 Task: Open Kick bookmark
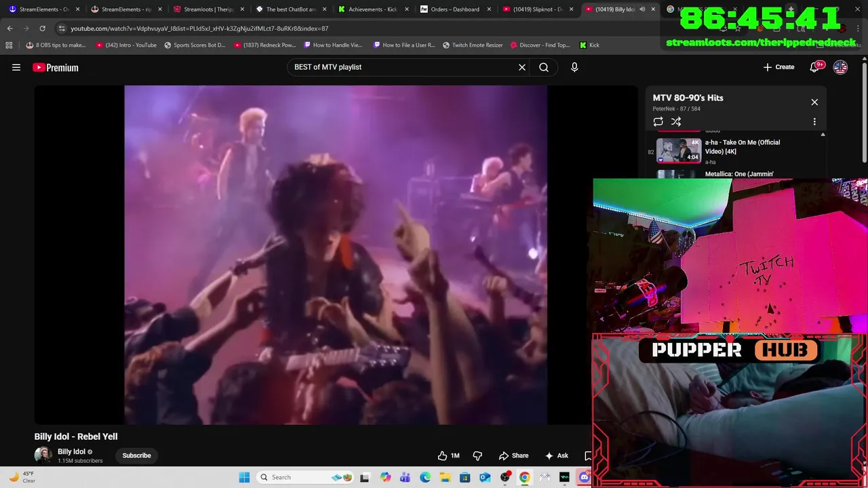[589, 45]
